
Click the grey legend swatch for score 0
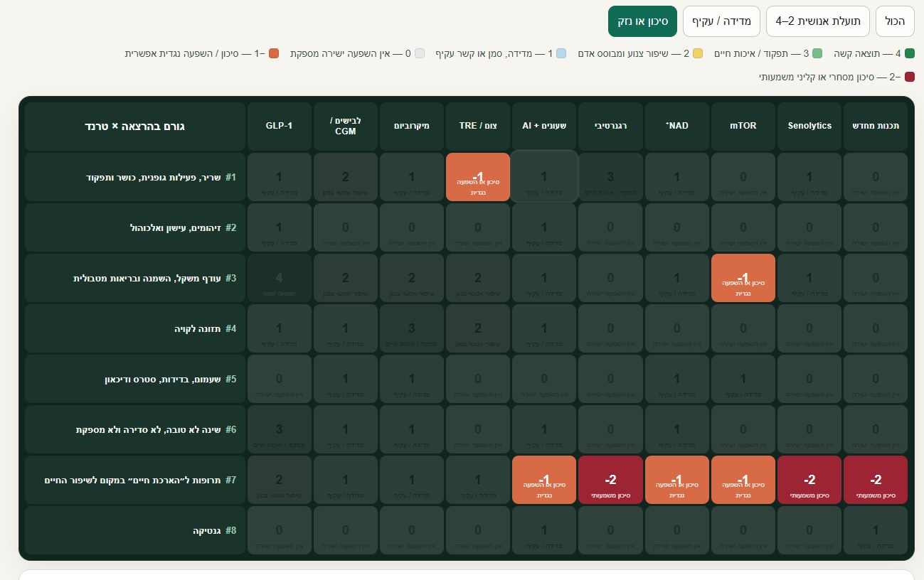point(419,53)
